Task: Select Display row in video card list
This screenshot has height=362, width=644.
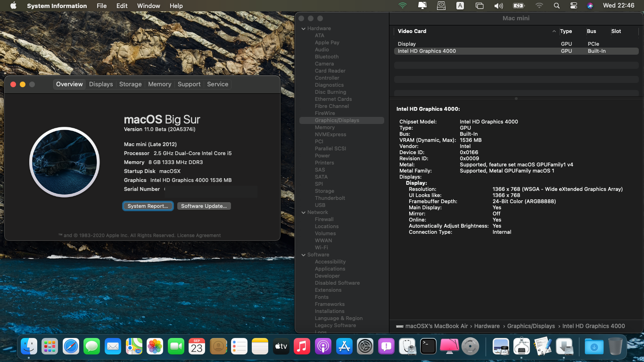Action: [516, 44]
